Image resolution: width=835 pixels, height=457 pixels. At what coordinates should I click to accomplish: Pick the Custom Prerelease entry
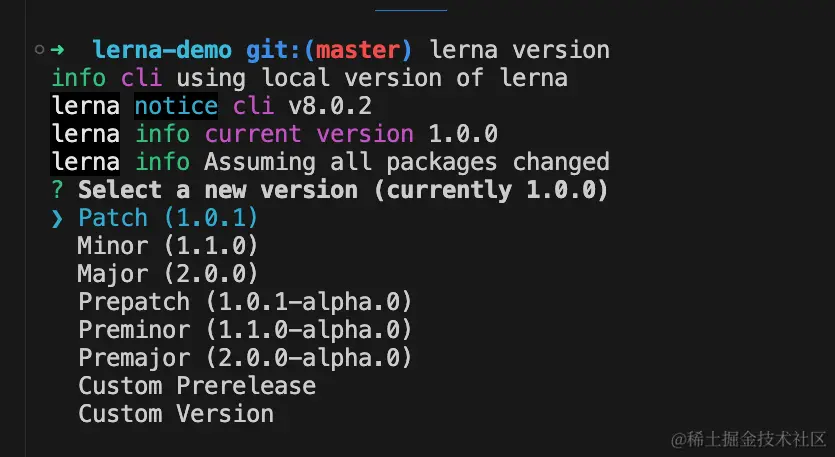pos(197,386)
